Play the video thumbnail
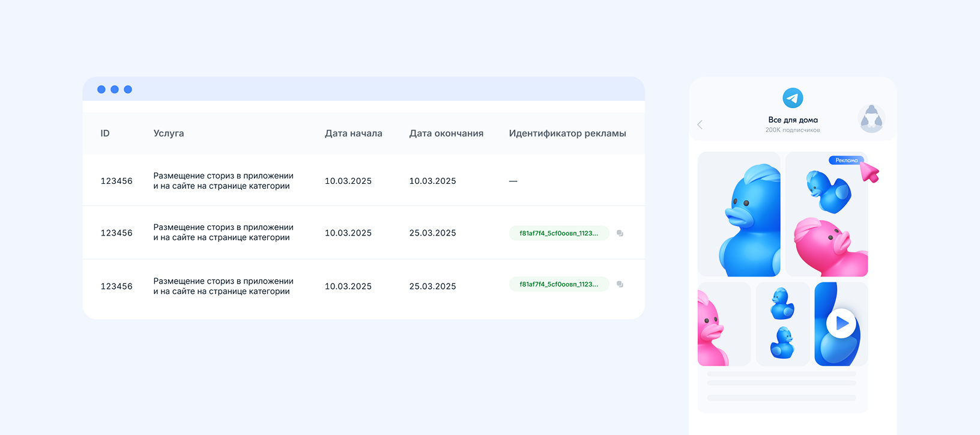Screen dimensions: 980x435 tap(841, 324)
